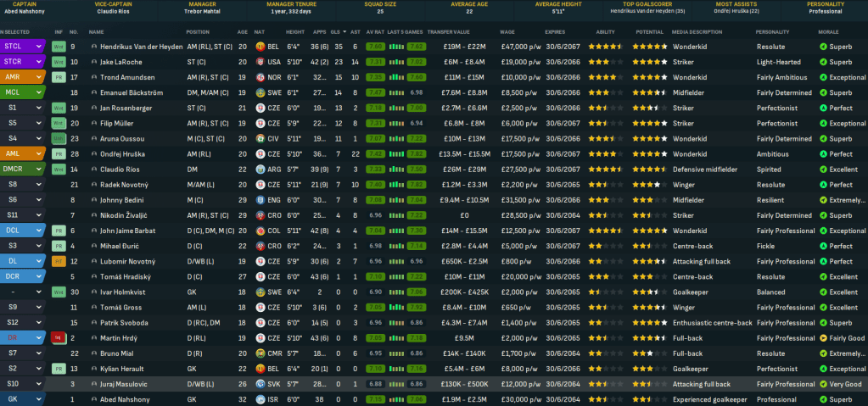Sort by the GLS column header

[335, 31]
